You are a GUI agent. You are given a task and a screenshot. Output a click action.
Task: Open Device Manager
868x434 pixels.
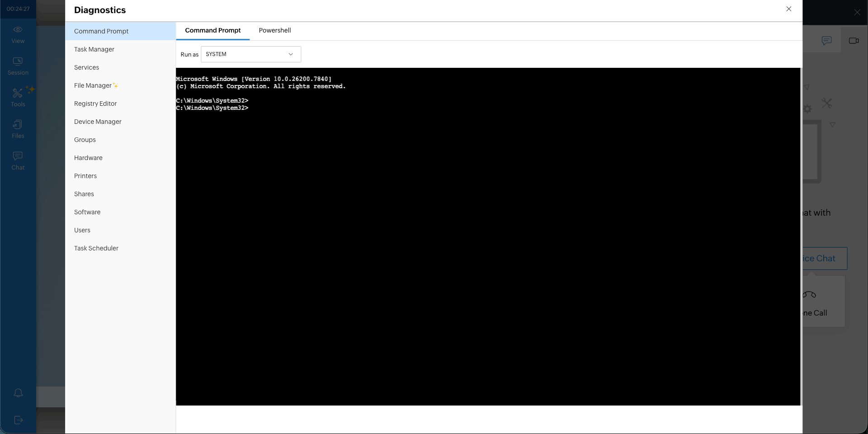coord(120,122)
